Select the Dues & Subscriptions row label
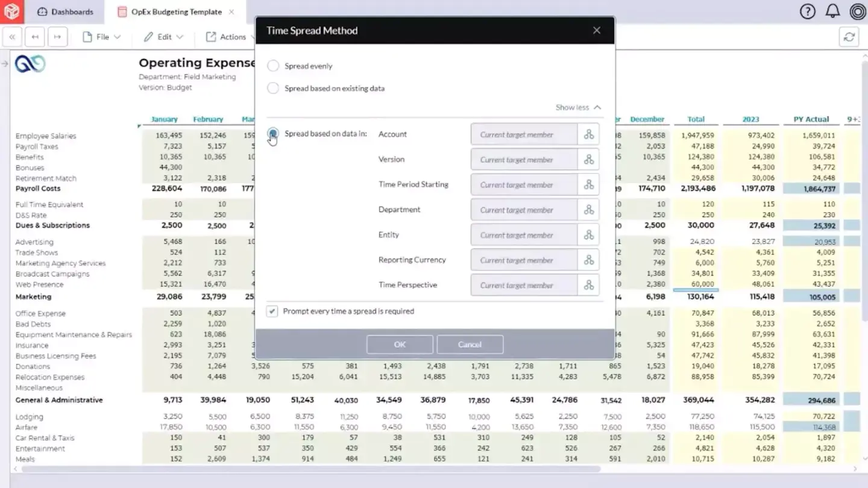This screenshot has height=488, width=868. click(x=52, y=225)
